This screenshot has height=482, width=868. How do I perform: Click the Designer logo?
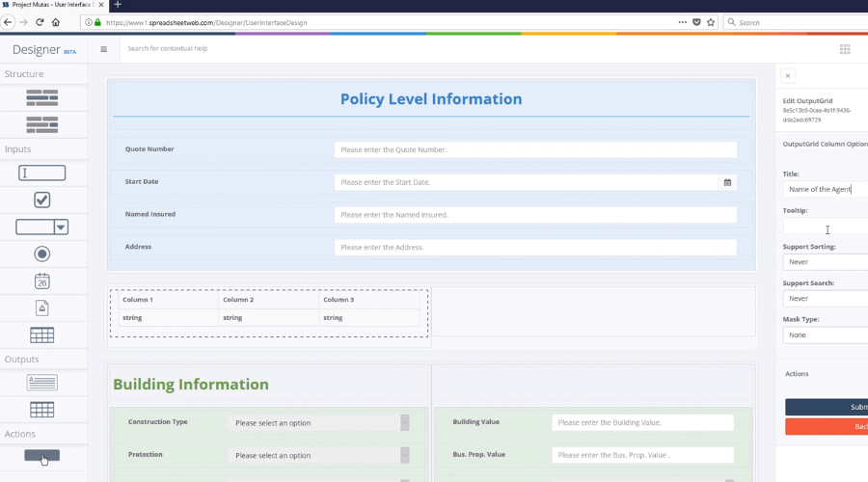coord(44,49)
